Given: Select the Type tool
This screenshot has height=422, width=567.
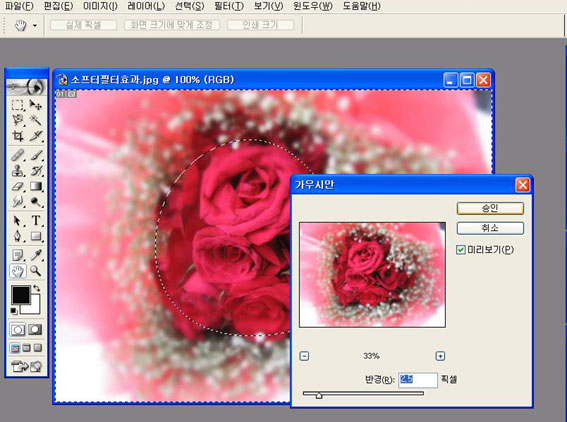Looking at the screenshot, I should coord(35,220).
